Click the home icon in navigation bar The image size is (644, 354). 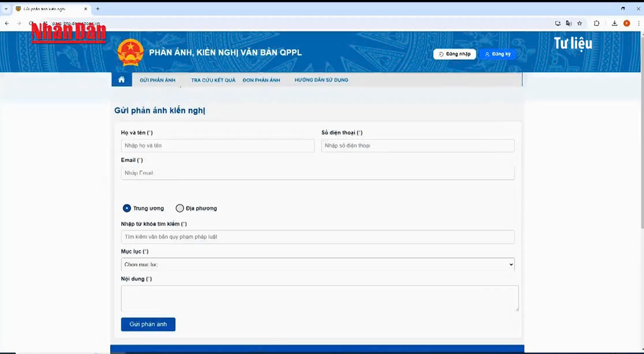pyautogui.click(x=121, y=80)
